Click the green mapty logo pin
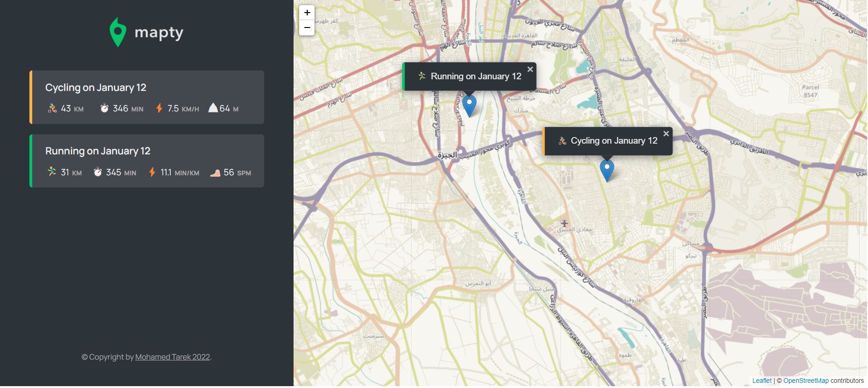Image resolution: width=868 pixels, height=388 pixels. point(118,32)
